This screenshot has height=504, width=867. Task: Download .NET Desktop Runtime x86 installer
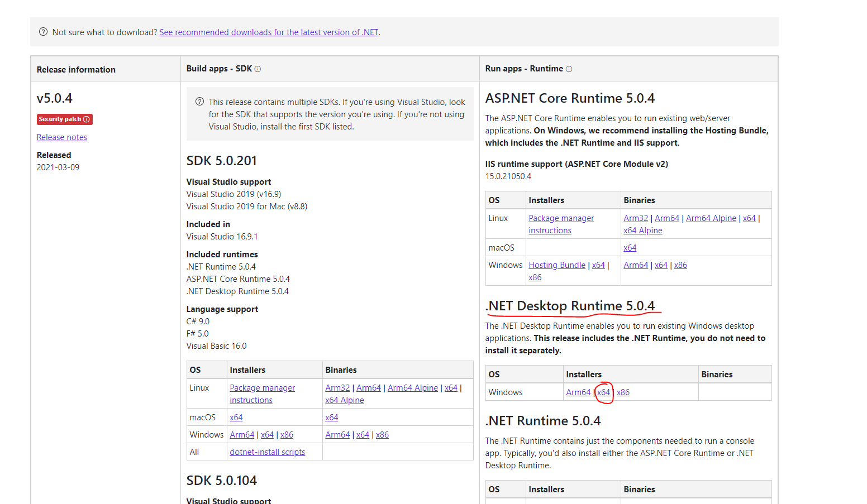click(x=623, y=392)
